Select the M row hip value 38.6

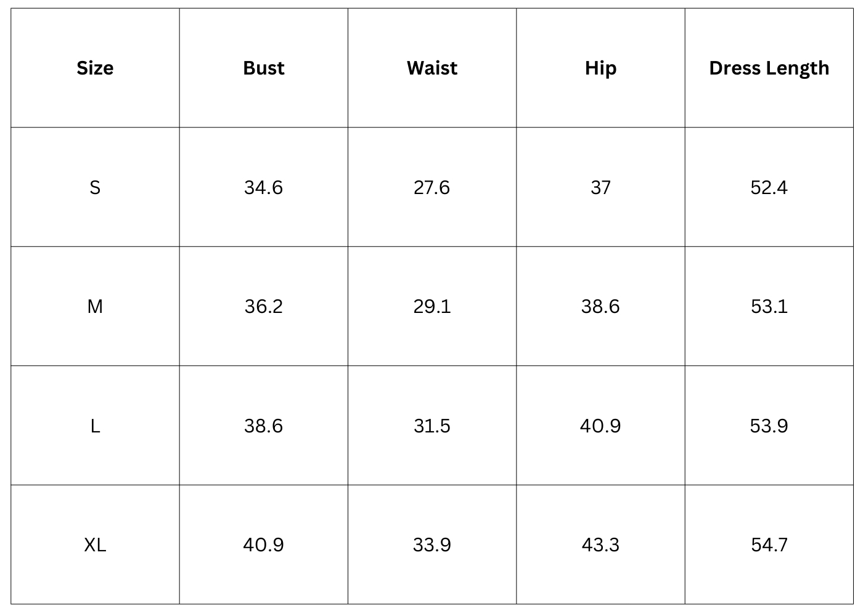(600, 306)
